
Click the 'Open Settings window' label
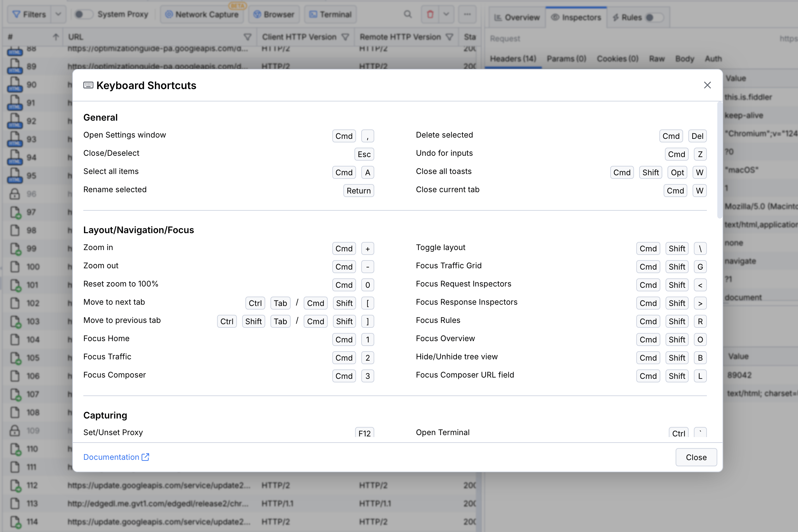tap(124, 135)
